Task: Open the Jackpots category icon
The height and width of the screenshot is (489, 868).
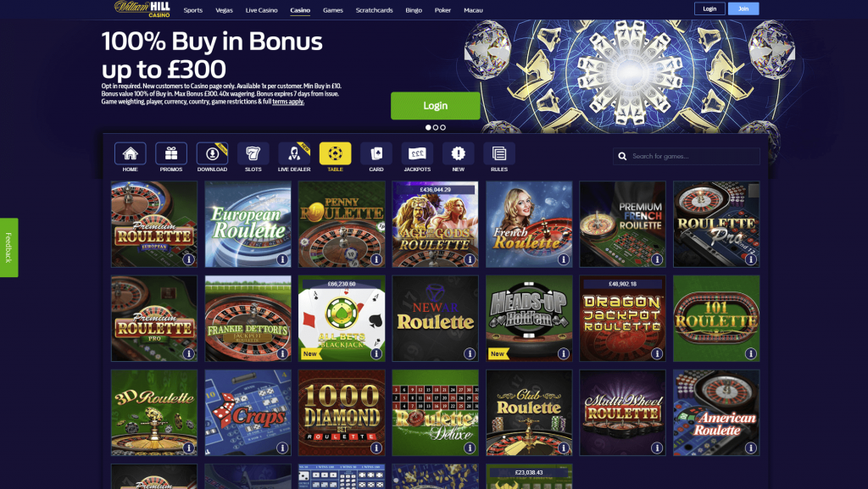Action: click(417, 153)
